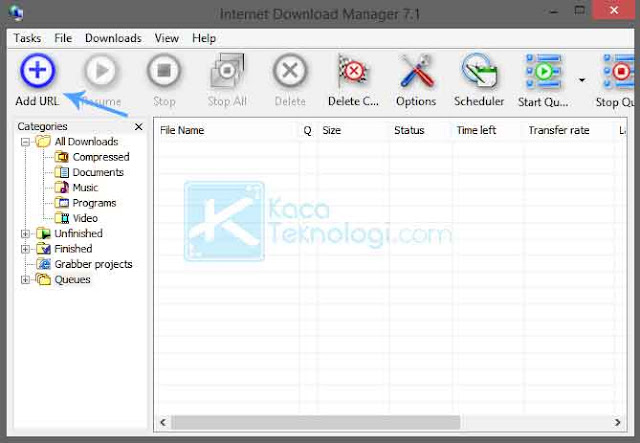Expand the Unfinished tree node
The width and height of the screenshot is (640, 443).
[x=25, y=234]
